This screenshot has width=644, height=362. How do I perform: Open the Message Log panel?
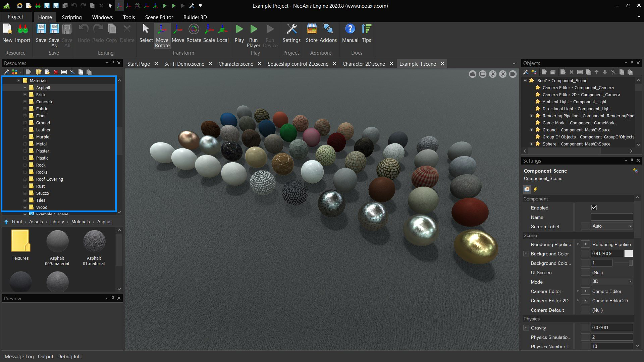point(19,356)
